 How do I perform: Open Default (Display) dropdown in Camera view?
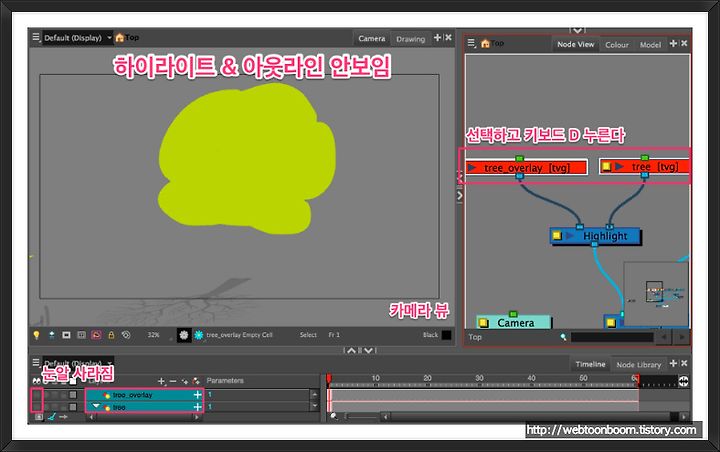(x=78, y=38)
